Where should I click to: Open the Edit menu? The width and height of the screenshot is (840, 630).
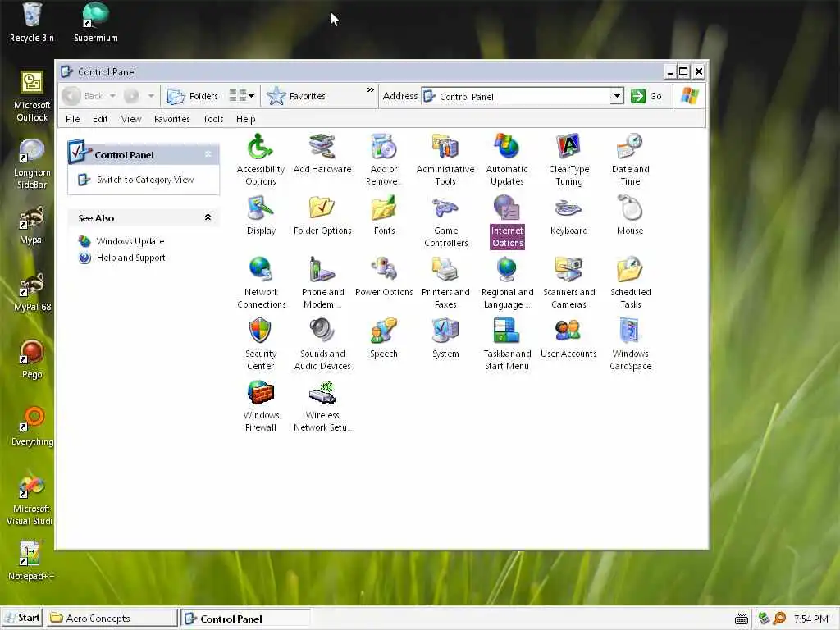100,119
